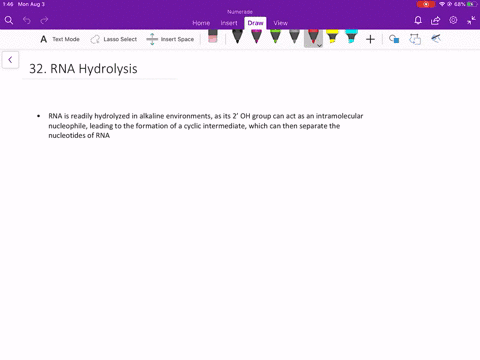The width and height of the screenshot is (480, 360).
Task: Toggle drawing with touch mode
Action: click(x=436, y=39)
